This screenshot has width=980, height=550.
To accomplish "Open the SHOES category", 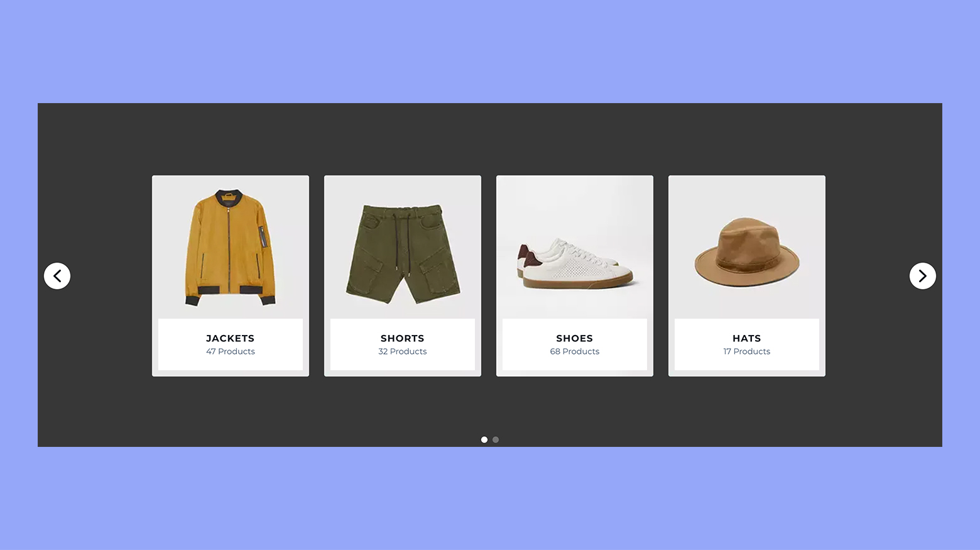I will pos(574,338).
